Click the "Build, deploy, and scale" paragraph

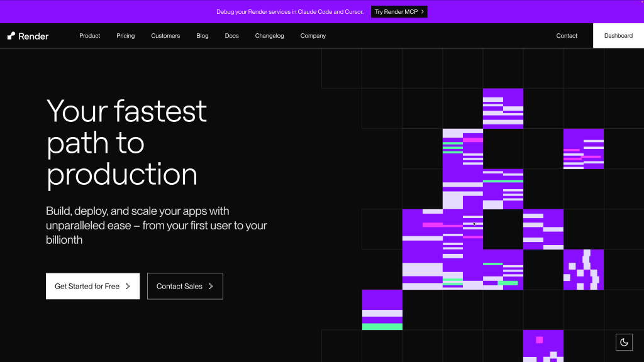(x=156, y=225)
